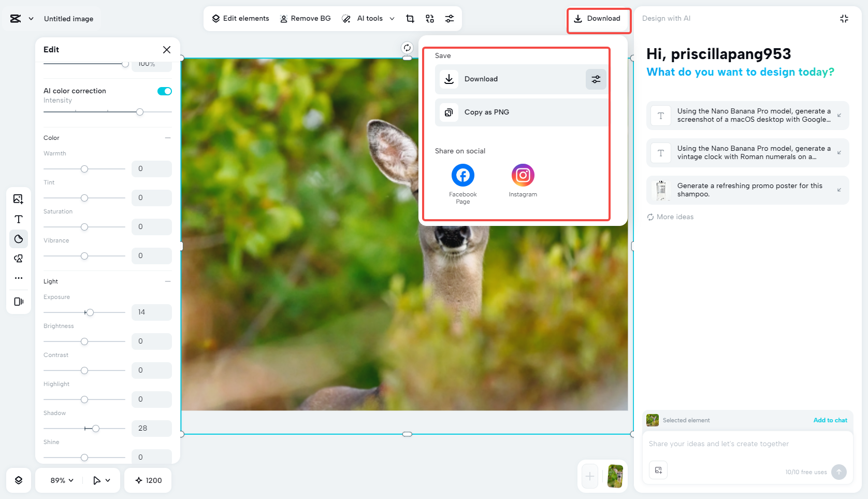
Task: Send the AI chat message
Action: [x=839, y=472]
